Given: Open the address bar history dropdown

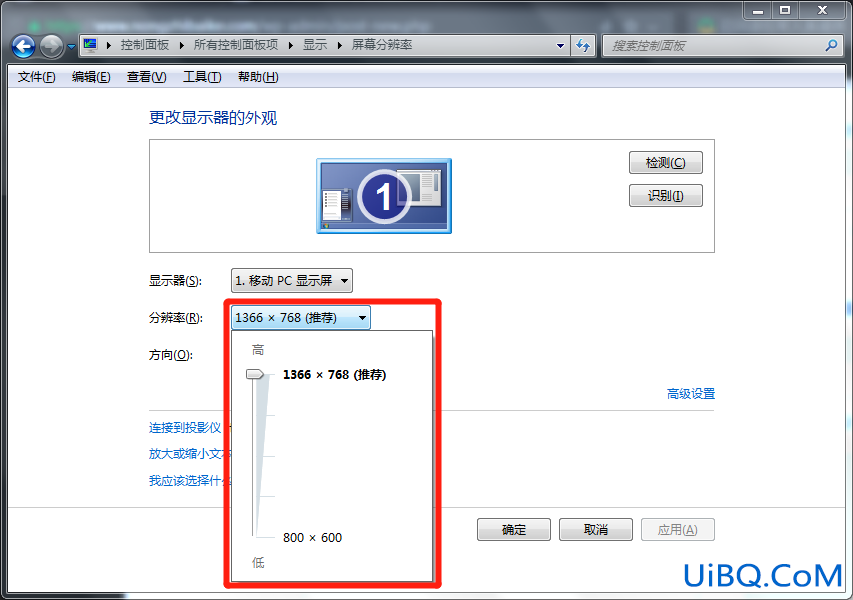Looking at the screenshot, I should pos(560,46).
